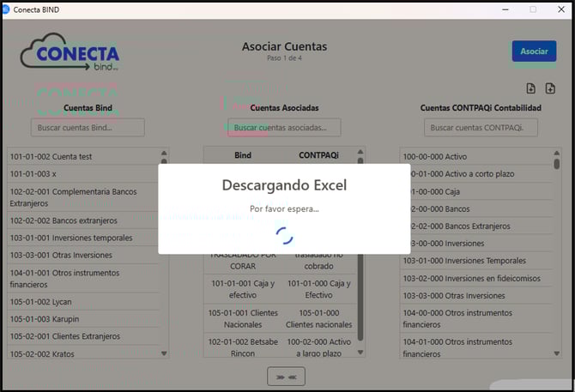Select 105-01-003 Karupin account
This screenshot has width=575, height=392.
tap(84, 319)
